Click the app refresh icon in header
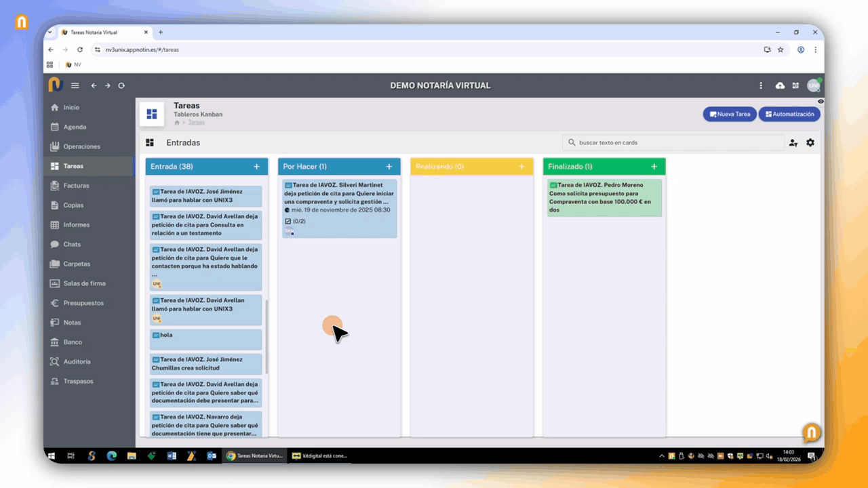Viewport: 868px width, 488px height. point(121,85)
